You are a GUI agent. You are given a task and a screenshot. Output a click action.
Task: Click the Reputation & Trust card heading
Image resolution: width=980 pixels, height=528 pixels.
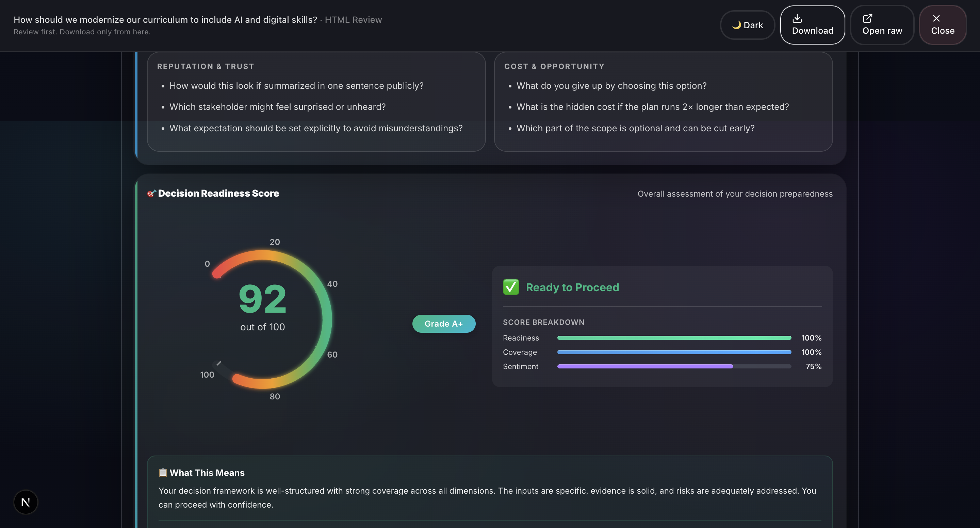coord(206,67)
